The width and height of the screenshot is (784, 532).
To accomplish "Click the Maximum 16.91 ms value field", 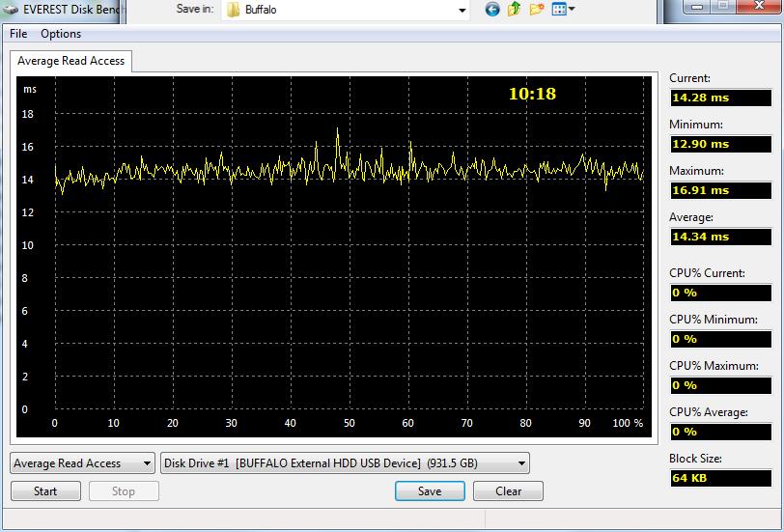I will pyautogui.click(x=719, y=190).
